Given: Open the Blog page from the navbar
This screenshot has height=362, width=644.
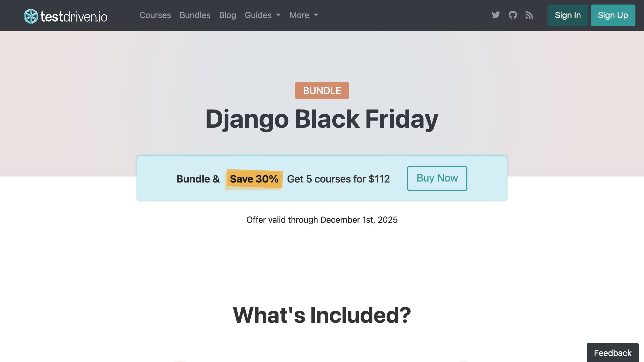Looking at the screenshot, I should tap(227, 15).
